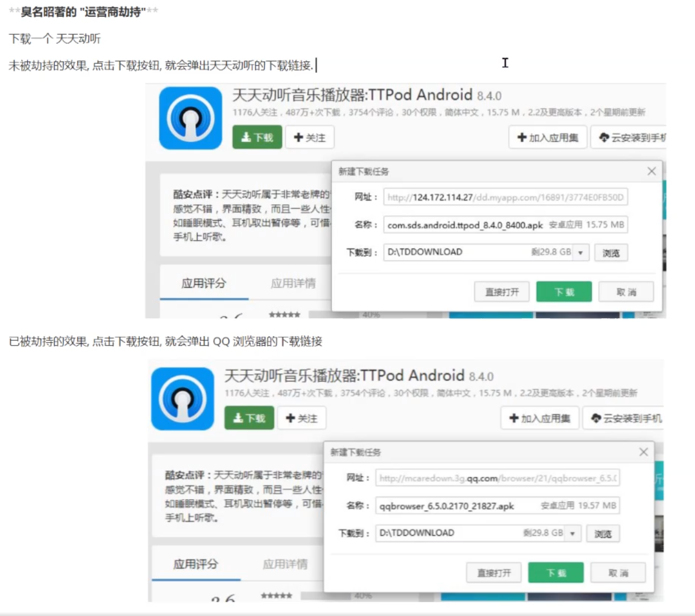Click the D:\TDDOWNLOAD path in the ttpod dialog
Viewport: 695px width, 616px height.
click(425, 252)
